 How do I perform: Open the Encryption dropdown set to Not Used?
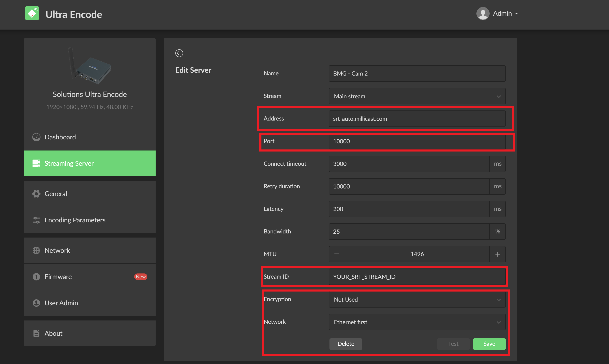click(x=417, y=300)
